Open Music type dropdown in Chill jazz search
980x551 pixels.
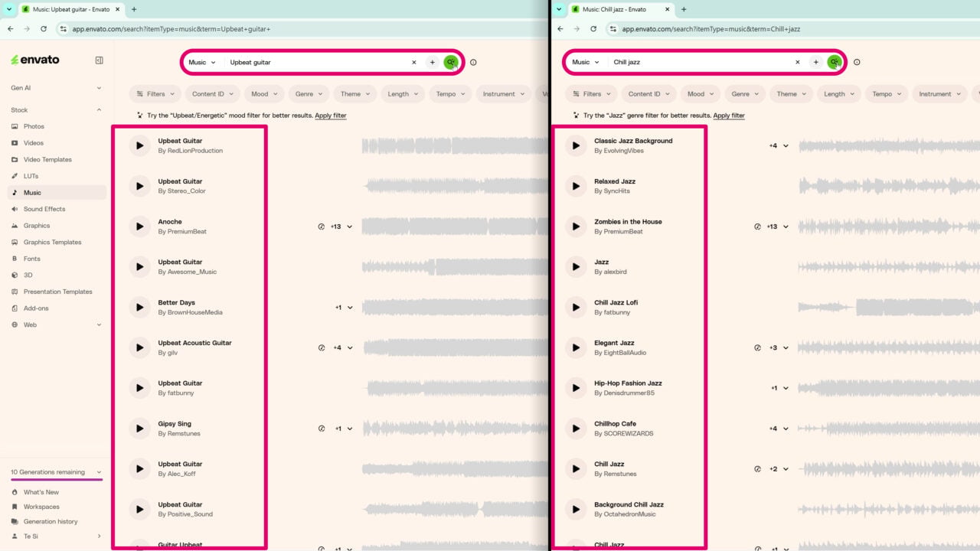(x=586, y=62)
